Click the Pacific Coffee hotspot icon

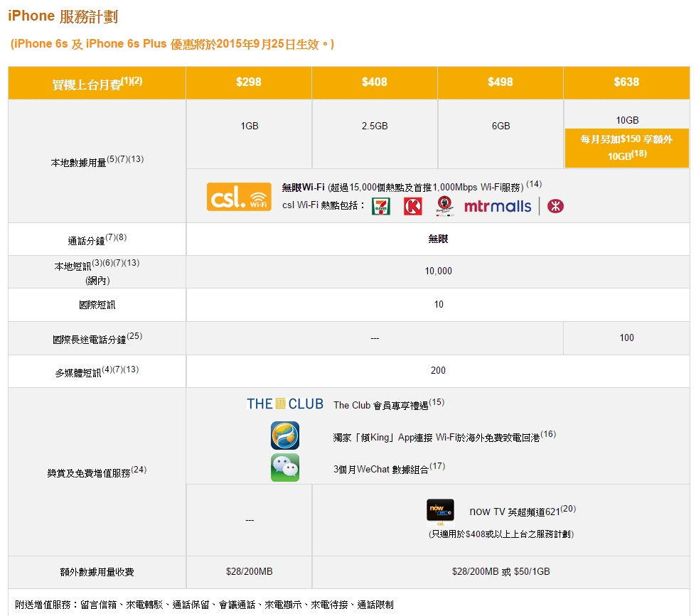pos(444,205)
